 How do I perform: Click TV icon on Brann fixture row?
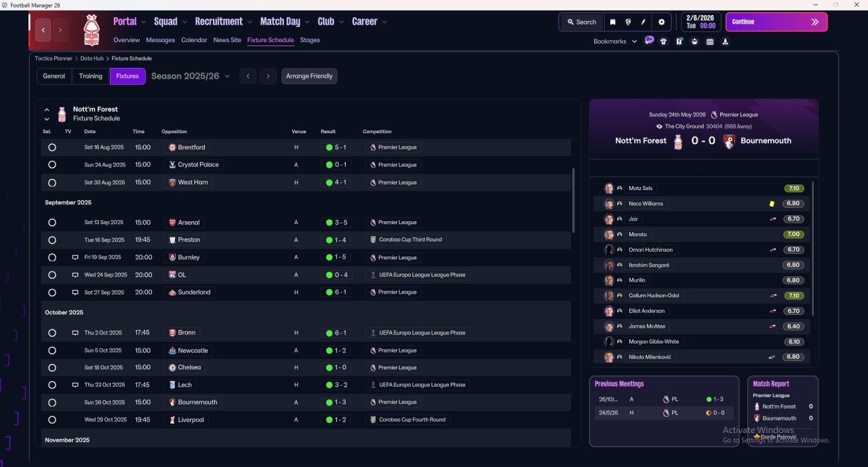[75, 333]
